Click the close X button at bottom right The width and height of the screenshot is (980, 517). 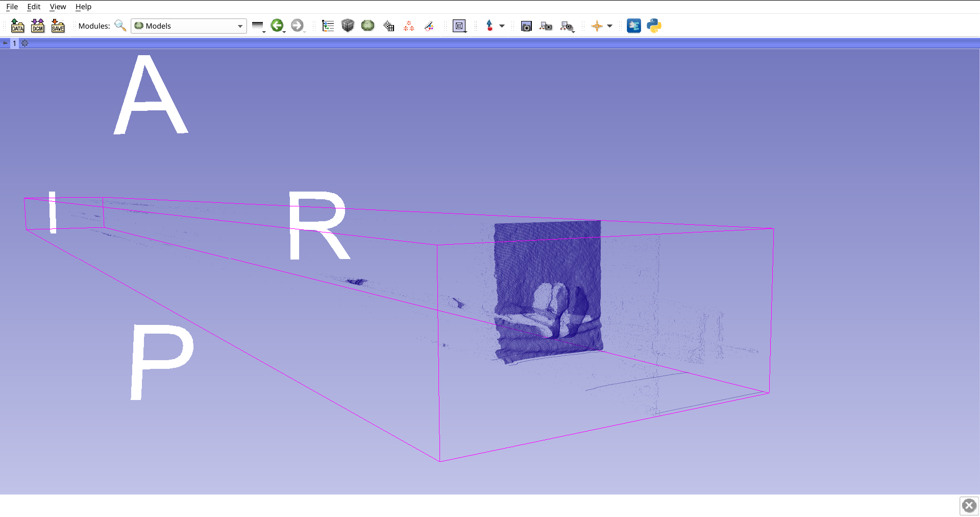pos(969,506)
